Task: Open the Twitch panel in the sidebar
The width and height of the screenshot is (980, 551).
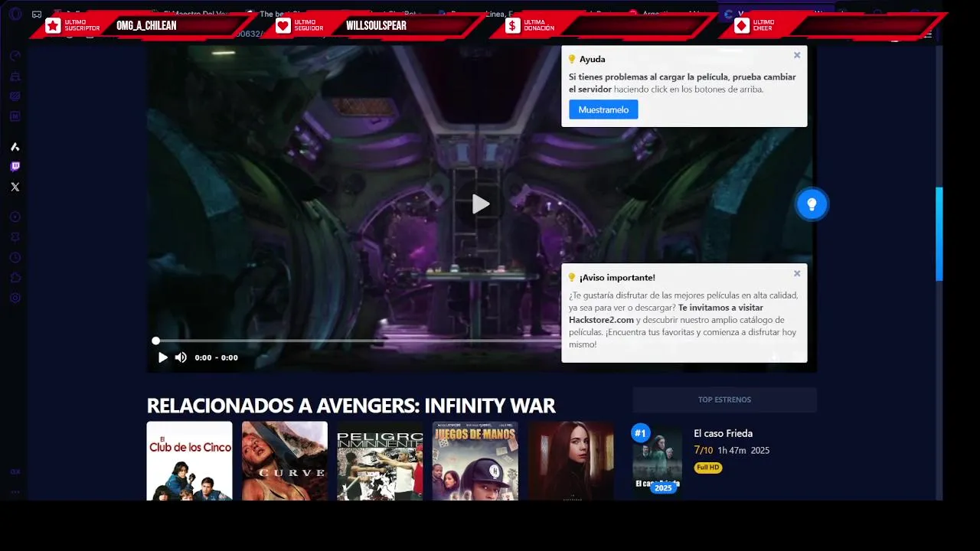Action: pyautogui.click(x=15, y=167)
